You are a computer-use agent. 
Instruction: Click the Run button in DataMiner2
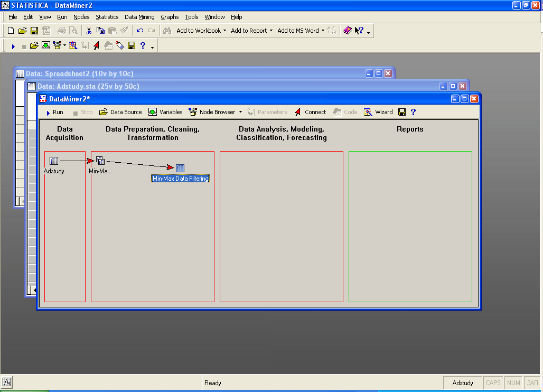click(x=54, y=112)
